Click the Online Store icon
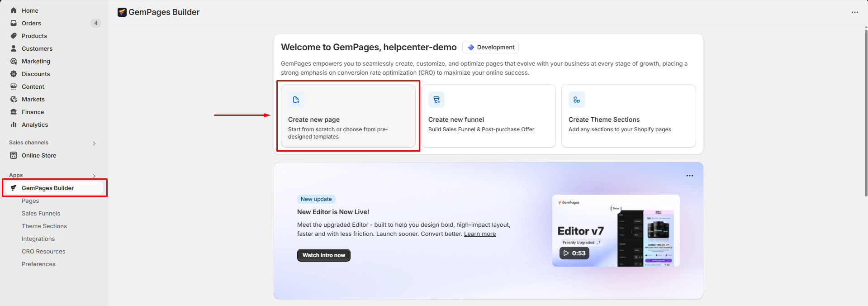 click(x=14, y=155)
